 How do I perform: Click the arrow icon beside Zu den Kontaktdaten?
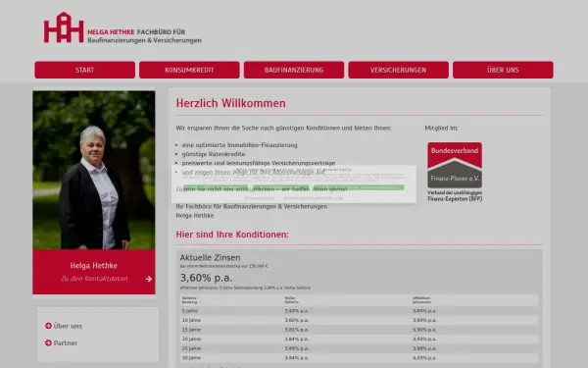149,279
